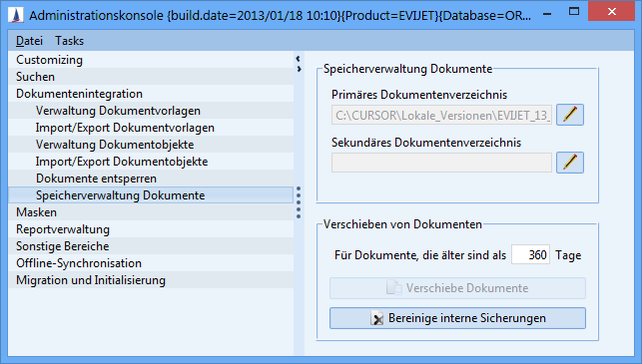
Task: Open Reportverwaltung section
Action: [x=151, y=229]
